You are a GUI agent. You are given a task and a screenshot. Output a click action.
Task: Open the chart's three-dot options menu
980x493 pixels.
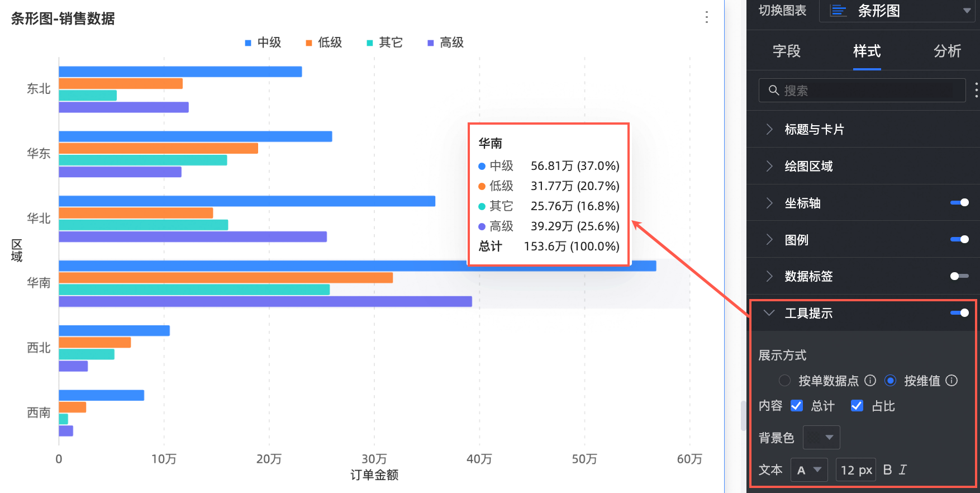click(707, 17)
